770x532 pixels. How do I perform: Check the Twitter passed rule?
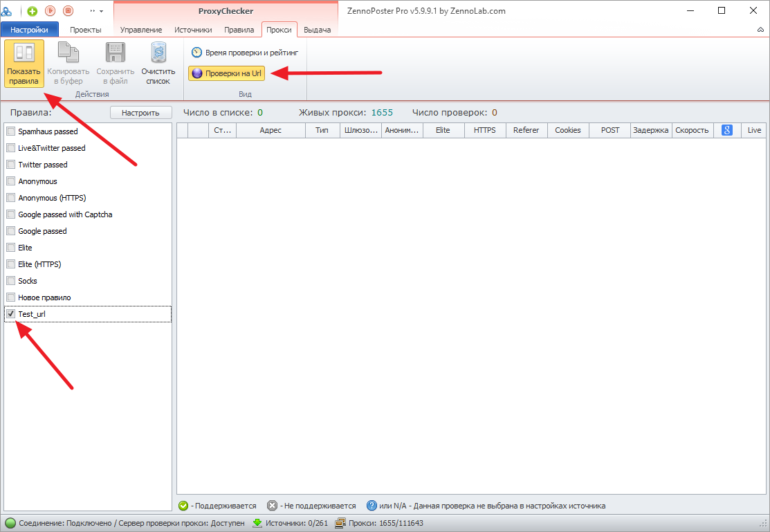[x=11, y=165]
